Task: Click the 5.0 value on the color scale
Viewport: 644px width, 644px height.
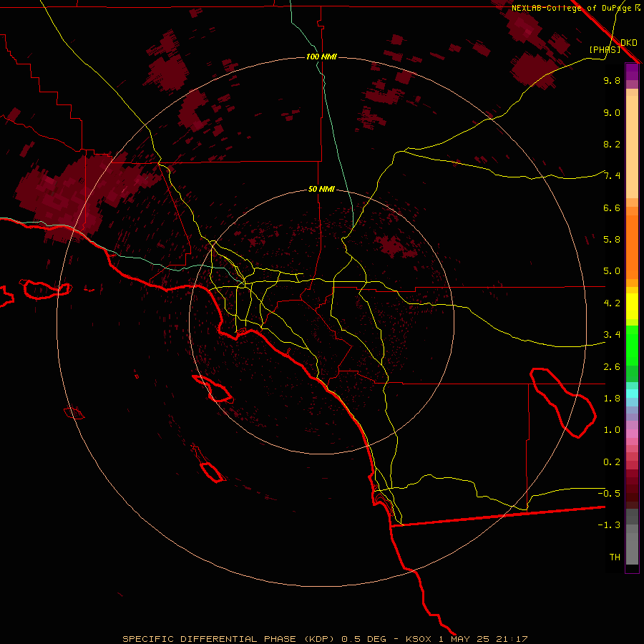Action: pyautogui.click(x=612, y=271)
